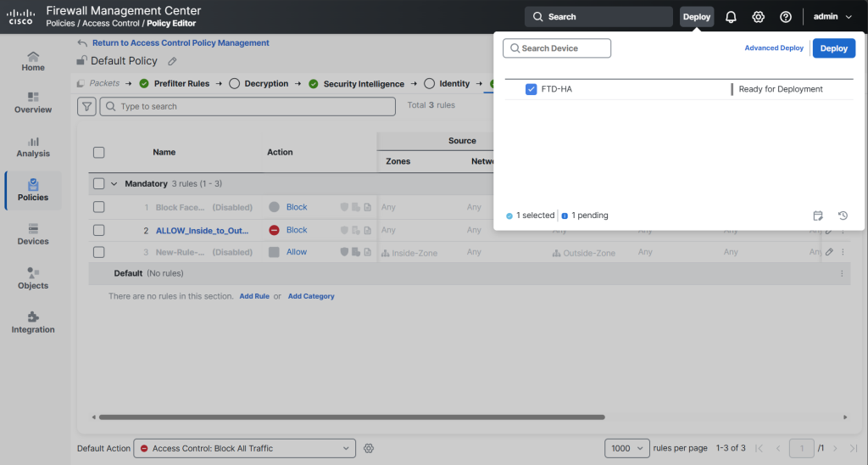Screen dimensions: 868x465
Task: Open deployment history clock icon
Action: (x=843, y=216)
